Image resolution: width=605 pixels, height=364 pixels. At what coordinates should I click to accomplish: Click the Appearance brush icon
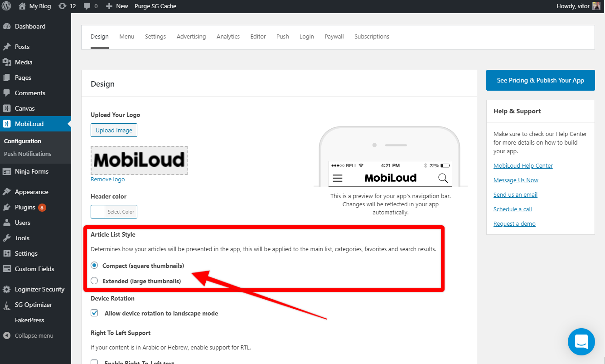(x=7, y=192)
